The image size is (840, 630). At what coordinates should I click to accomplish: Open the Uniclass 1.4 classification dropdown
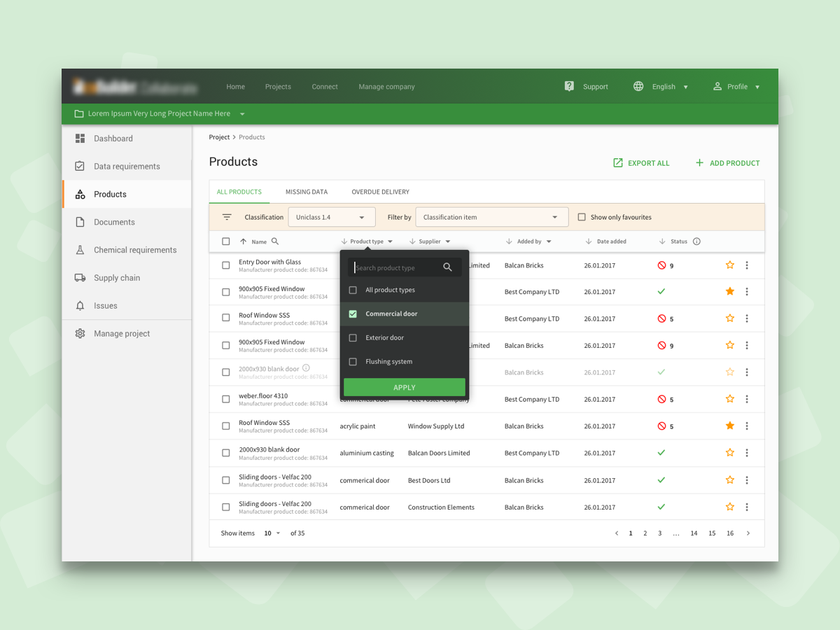[x=331, y=216]
